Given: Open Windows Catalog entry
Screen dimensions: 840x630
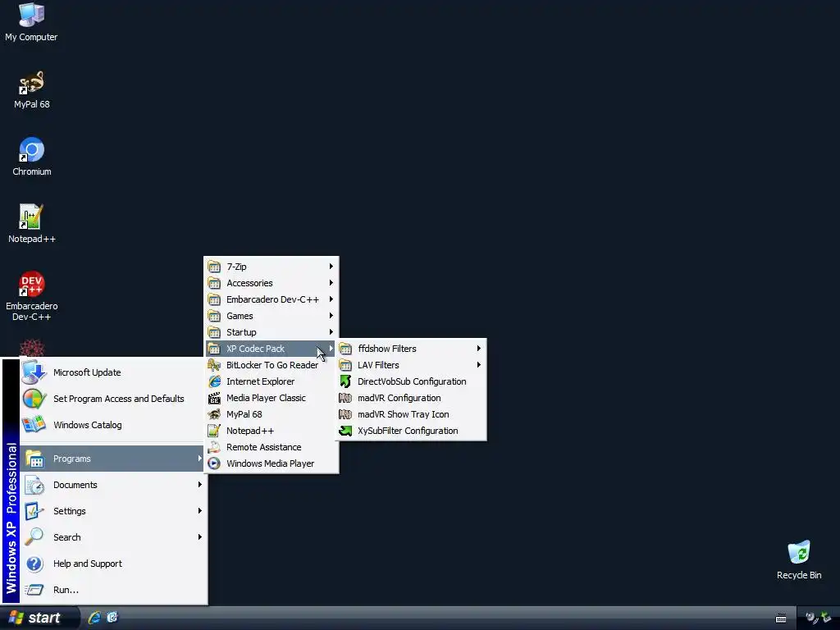Looking at the screenshot, I should (x=112, y=425).
